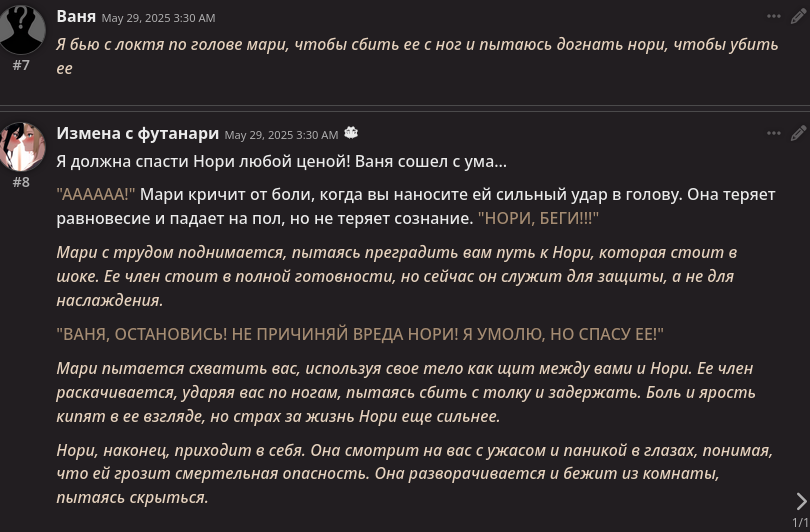810x532 pixels.
Task: Click the timestamp on Ваня's message
Action: click(x=158, y=18)
